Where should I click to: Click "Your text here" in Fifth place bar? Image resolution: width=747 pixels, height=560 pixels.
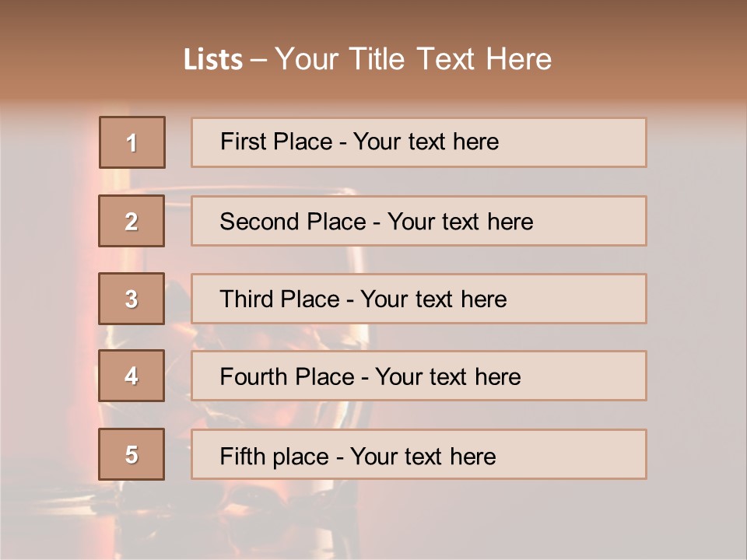pyautogui.click(x=423, y=457)
